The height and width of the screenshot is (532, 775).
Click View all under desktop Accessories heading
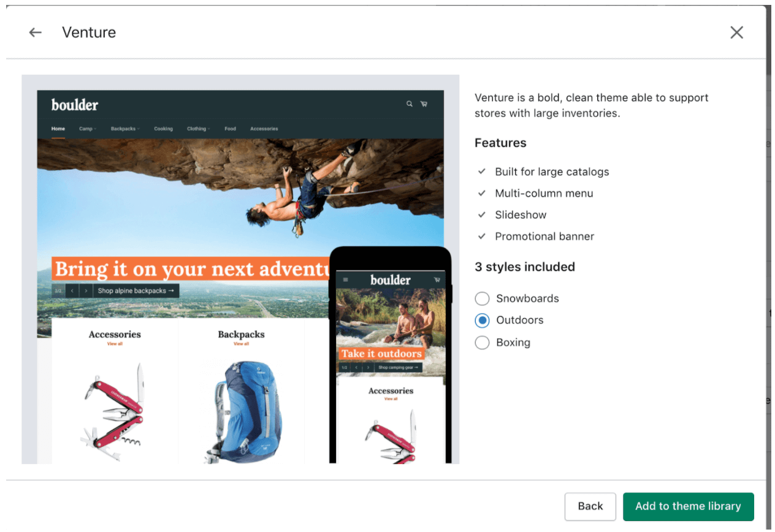coord(115,344)
